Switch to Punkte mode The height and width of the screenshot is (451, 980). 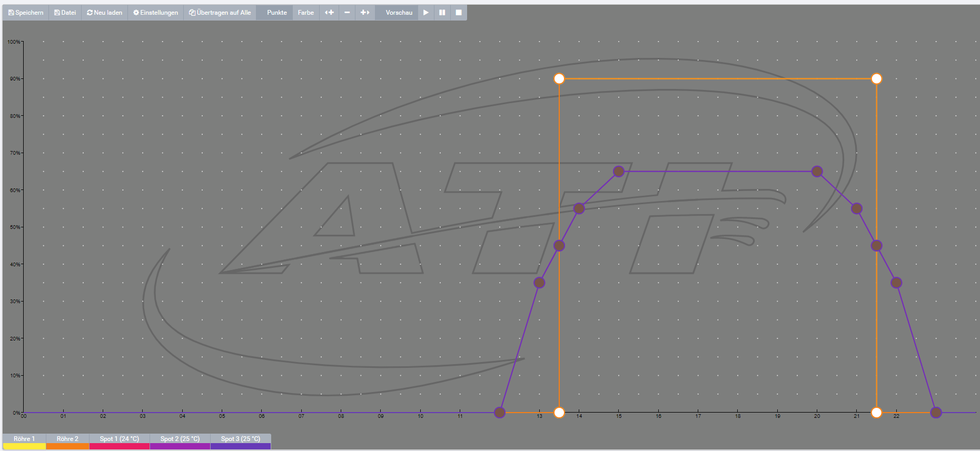coord(276,13)
